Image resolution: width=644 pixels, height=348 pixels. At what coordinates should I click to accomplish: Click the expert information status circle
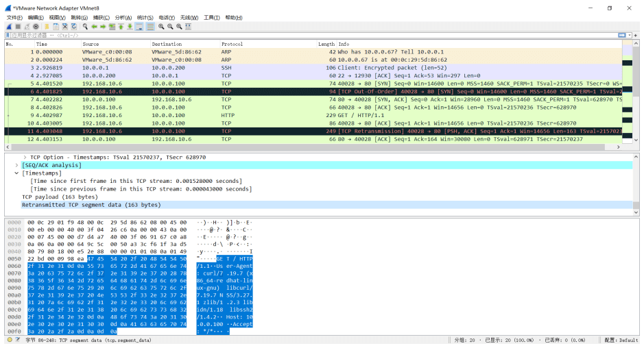point(10,340)
